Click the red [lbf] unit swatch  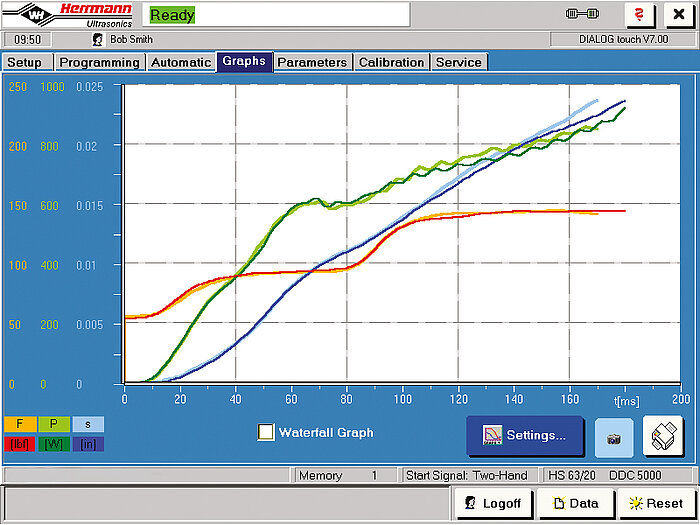pos(20,443)
